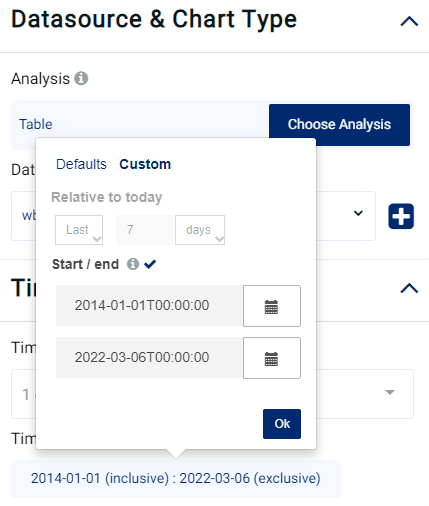Screen dimensions: 429x506
Task: Click the plus icon to add a datasource
Action: [x=401, y=216]
